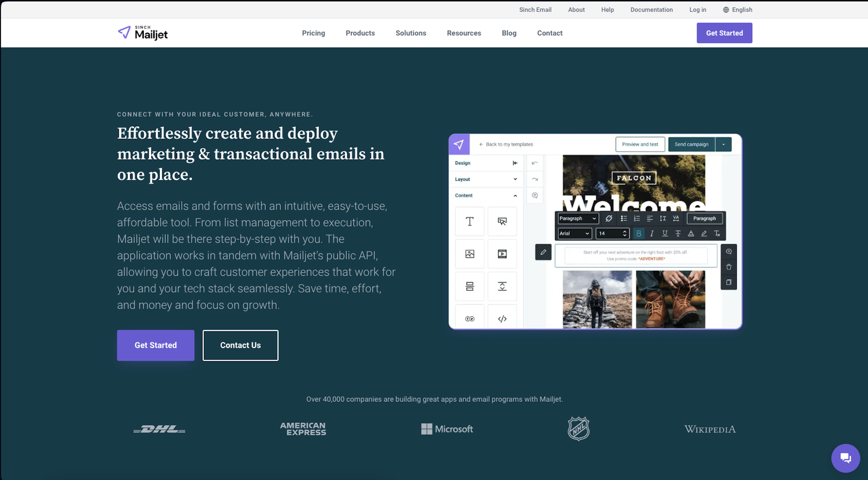The image size is (868, 480).
Task: Open the Resources menu
Action: coord(464,33)
